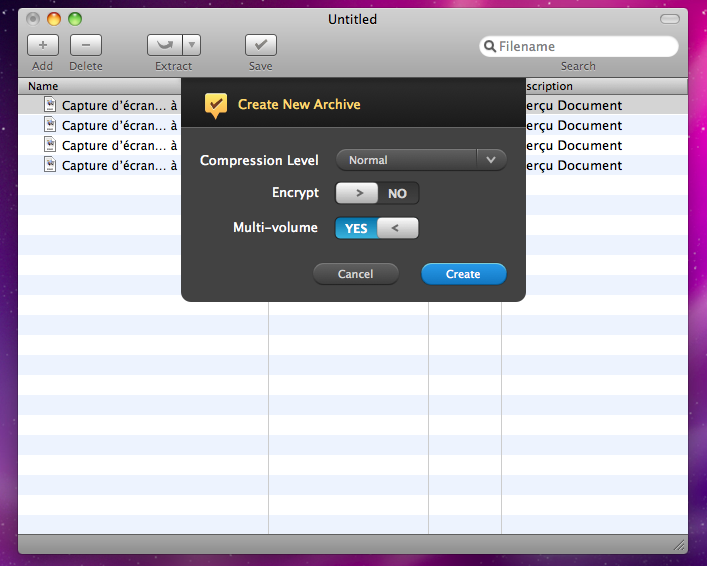Click the Compression Level chevron arrow
The image size is (707, 566).
click(491, 160)
